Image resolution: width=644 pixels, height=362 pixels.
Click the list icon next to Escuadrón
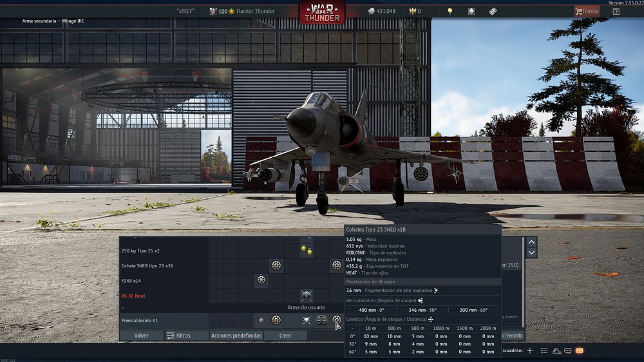(x=544, y=350)
